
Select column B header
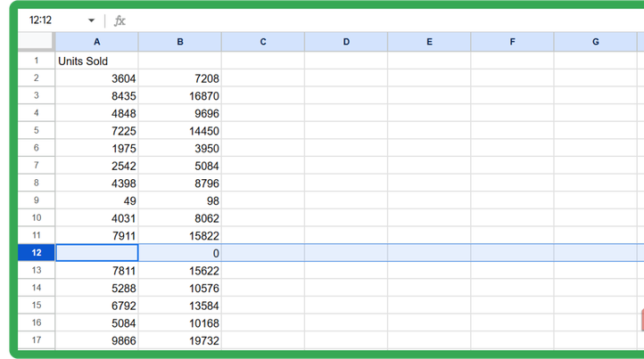(180, 42)
